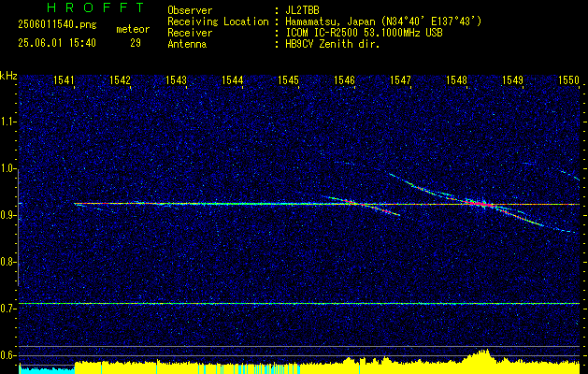Click the 1541 time marker
Viewport: 588px width, 374px height.
click(x=65, y=79)
